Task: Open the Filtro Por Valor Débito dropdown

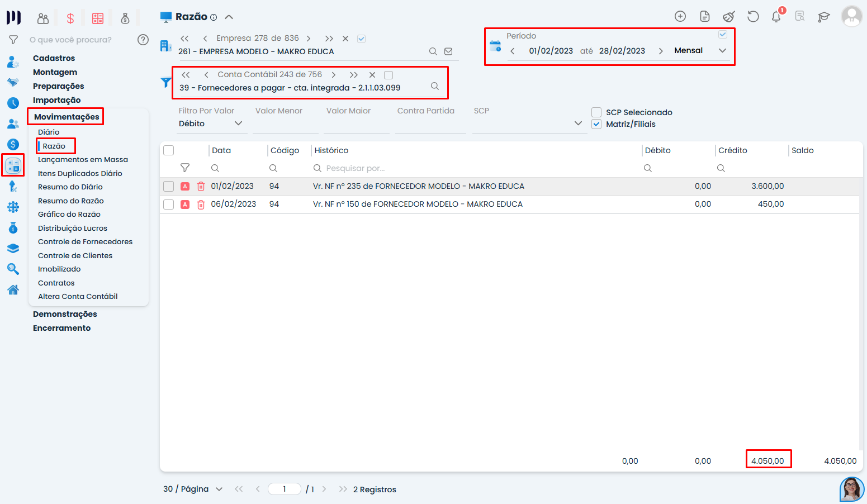Action: (x=211, y=123)
